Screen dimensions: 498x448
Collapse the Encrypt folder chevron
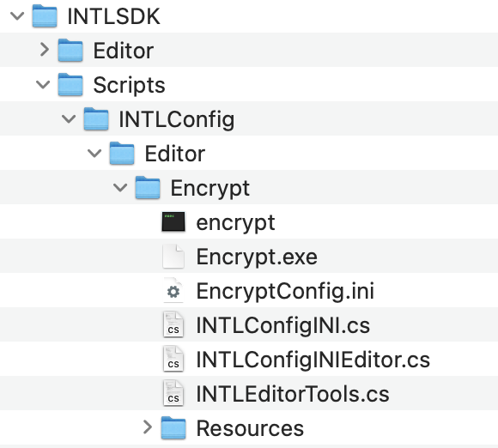[x=120, y=187]
